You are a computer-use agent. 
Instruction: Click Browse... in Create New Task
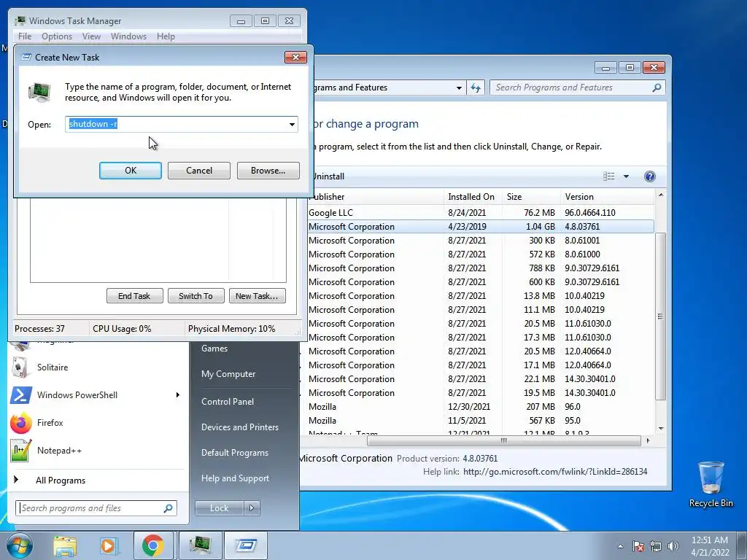(268, 171)
